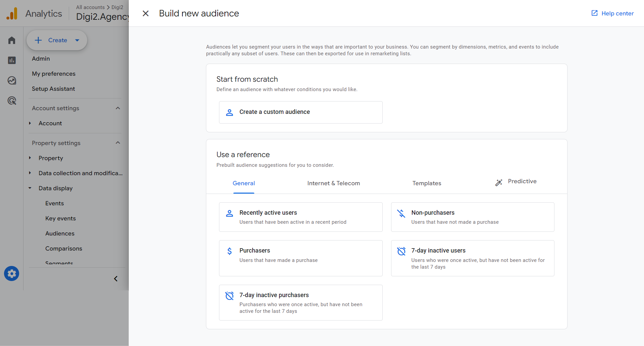Collapse the admin sidebar with chevron
Viewport: 644px width, 346px height.
pos(116,279)
